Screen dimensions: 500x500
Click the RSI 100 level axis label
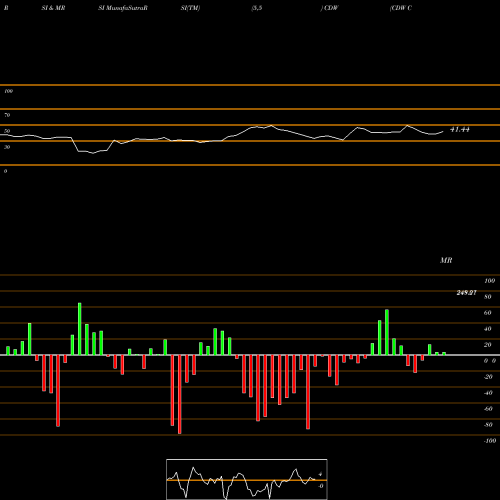[x=8, y=91]
